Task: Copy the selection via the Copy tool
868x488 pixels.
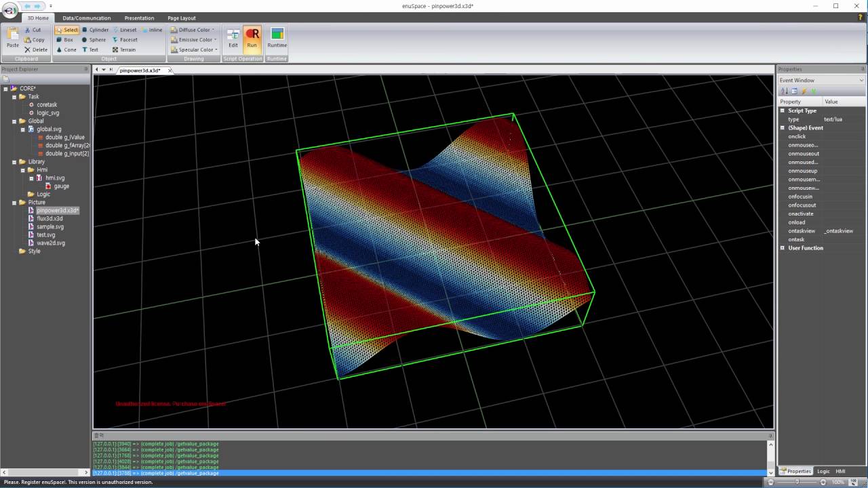Action: coord(34,39)
